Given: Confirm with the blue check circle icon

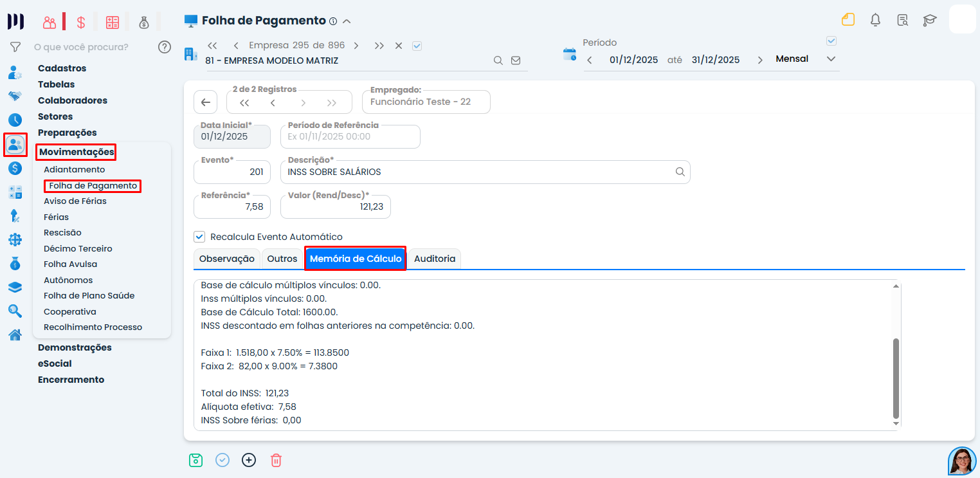Looking at the screenshot, I should point(222,460).
